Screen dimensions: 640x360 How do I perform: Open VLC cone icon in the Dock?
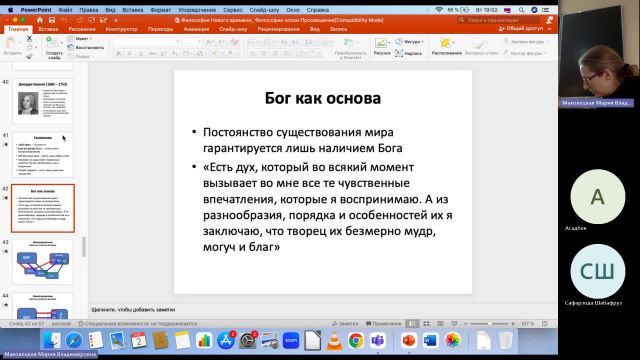coord(334,340)
